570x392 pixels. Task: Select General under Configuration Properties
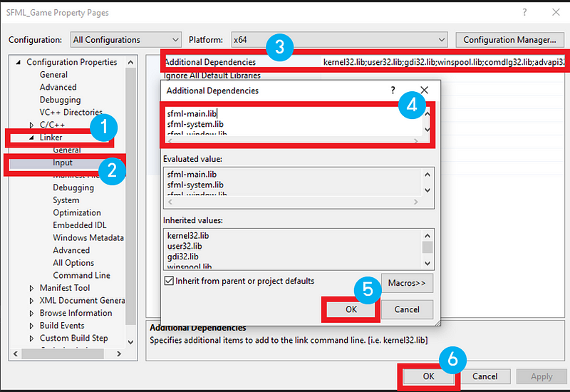[53, 75]
